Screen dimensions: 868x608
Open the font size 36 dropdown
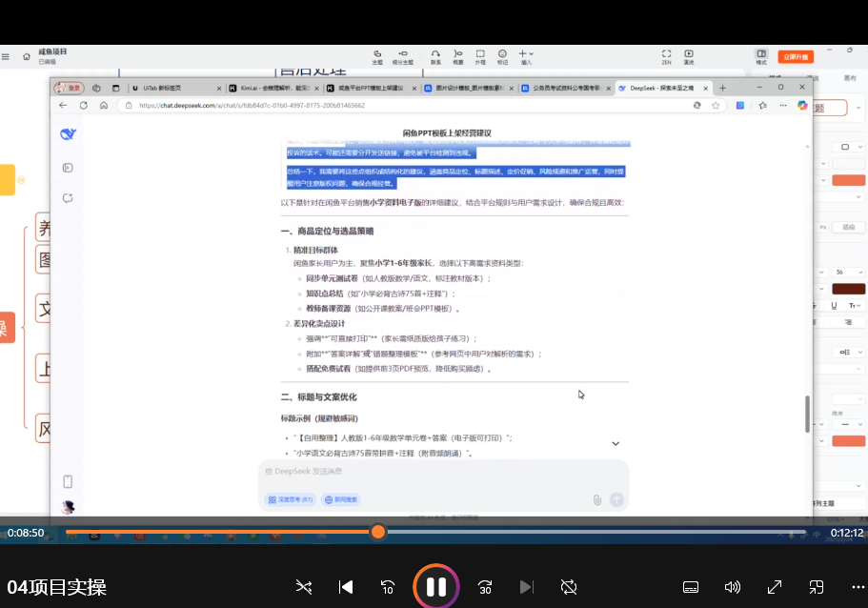tap(848, 272)
